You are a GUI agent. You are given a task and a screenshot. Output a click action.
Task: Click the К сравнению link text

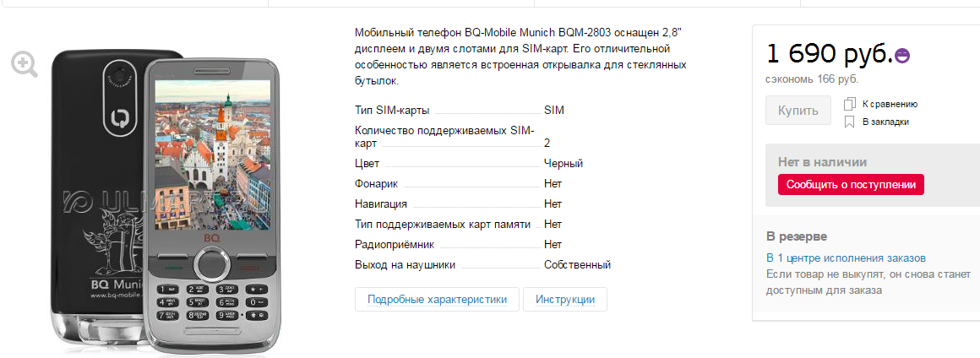tap(890, 105)
